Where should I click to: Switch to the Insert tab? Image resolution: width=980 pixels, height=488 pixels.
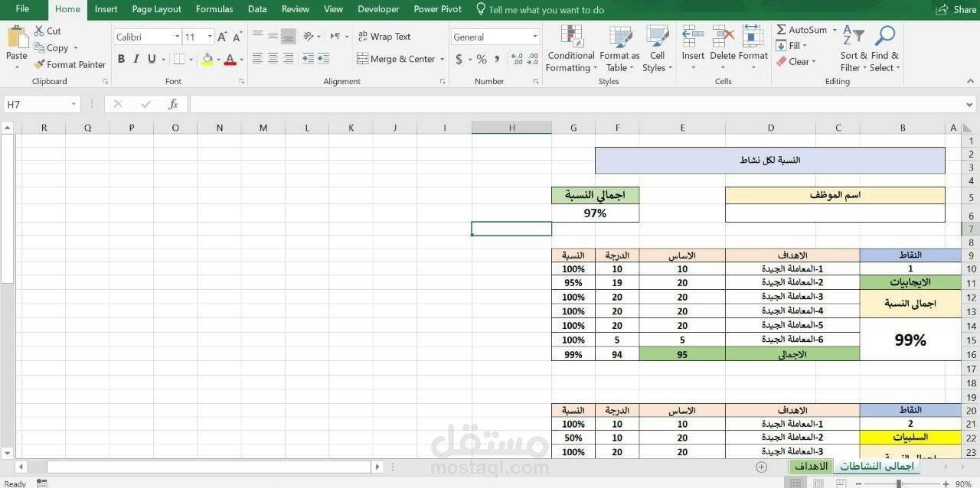(106, 9)
